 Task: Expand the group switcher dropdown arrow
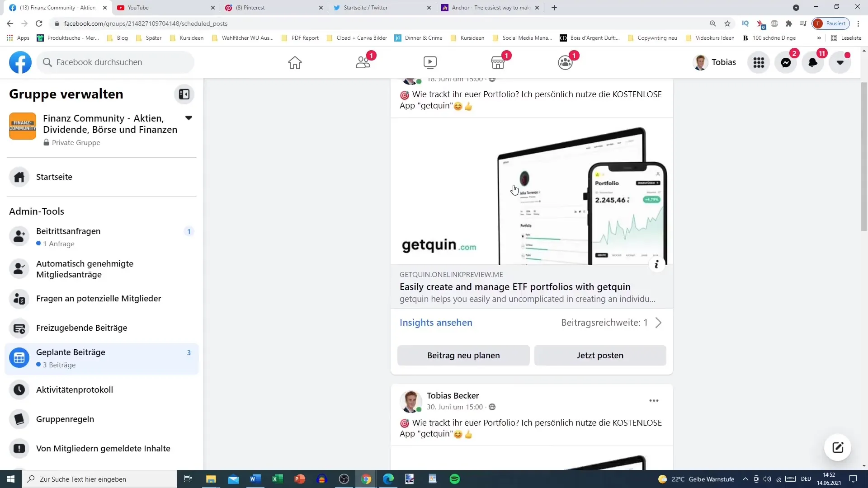[x=189, y=118]
